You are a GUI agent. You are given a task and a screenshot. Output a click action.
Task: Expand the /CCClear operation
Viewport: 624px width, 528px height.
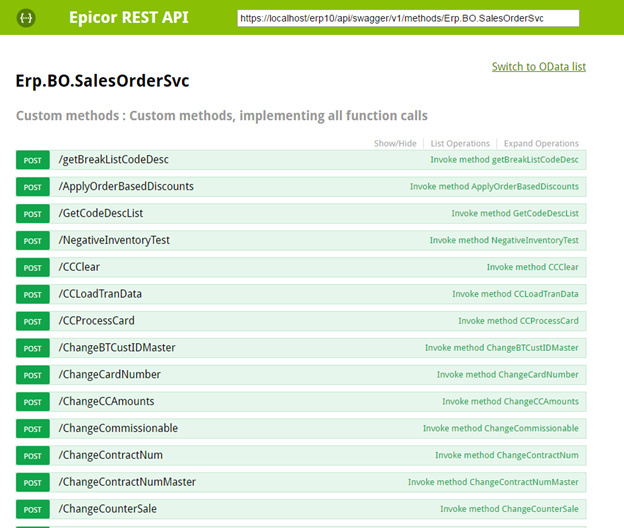point(79,267)
